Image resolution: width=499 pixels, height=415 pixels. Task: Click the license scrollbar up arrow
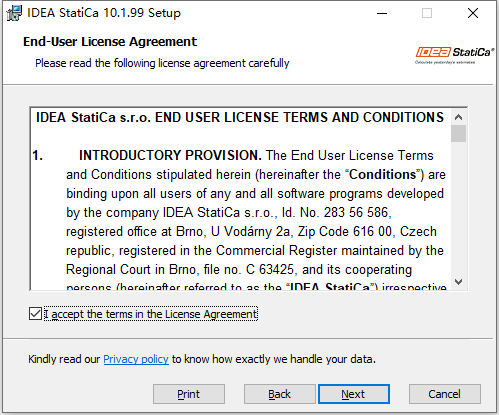click(x=459, y=117)
